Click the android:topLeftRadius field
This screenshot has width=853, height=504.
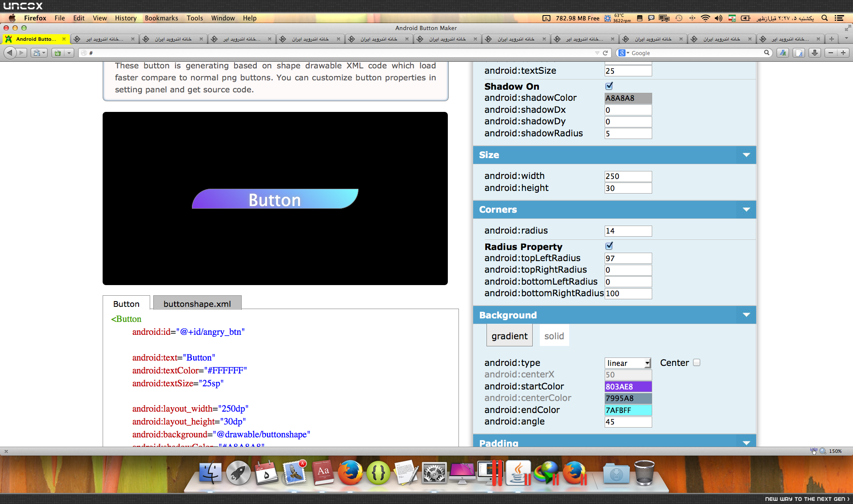[628, 258]
